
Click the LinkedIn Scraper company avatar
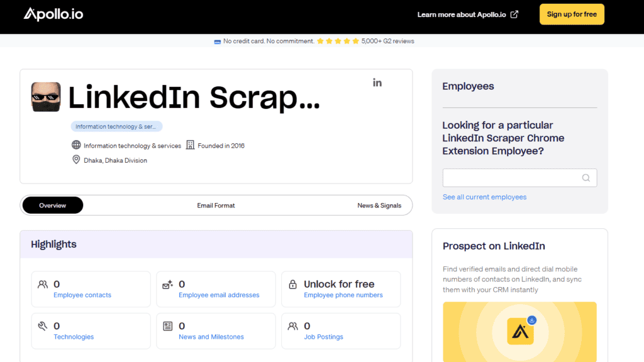(x=46, y=97)
